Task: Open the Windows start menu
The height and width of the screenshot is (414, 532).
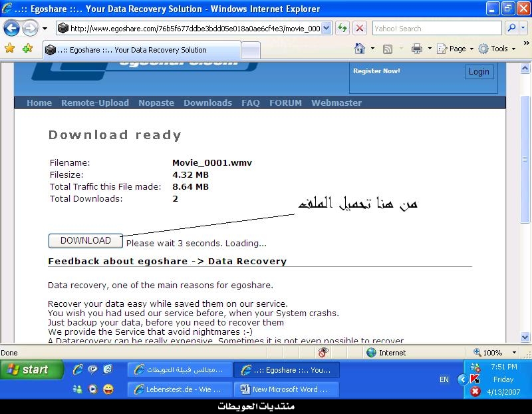Action: pos(31,369)
